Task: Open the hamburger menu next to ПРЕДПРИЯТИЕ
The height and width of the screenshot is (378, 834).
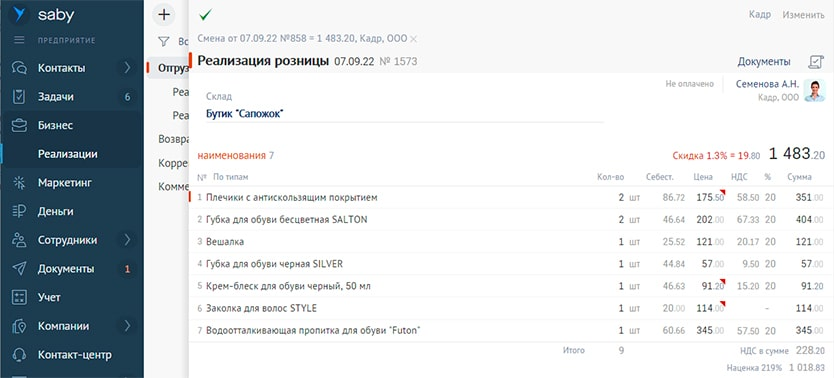Action: [19, 40]
